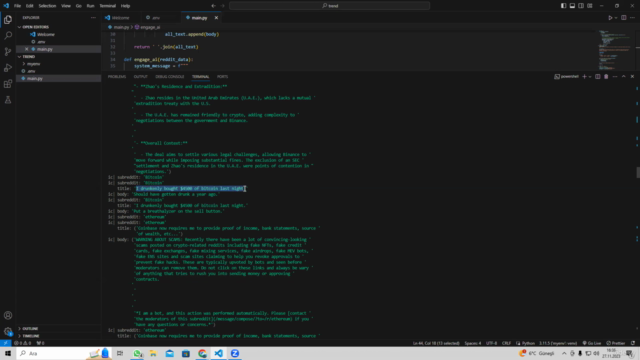
Task: Open the Accounts menu icon
Action: 8,315
